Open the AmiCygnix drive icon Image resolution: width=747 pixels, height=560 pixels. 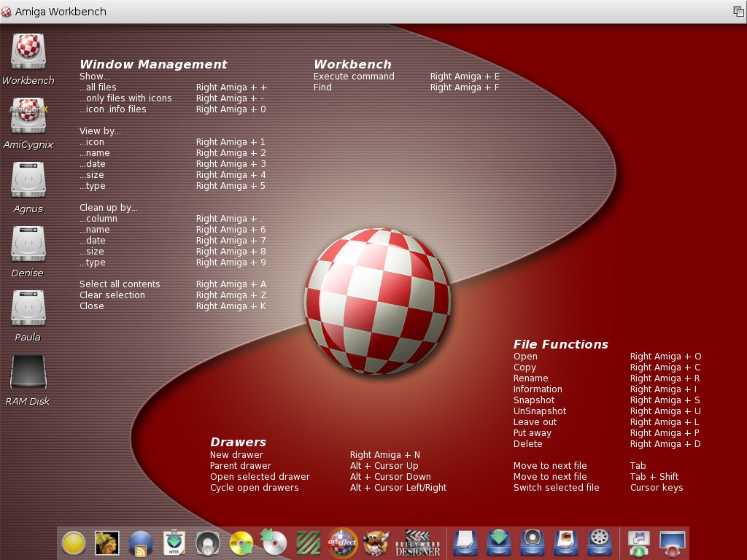tap(28, 116)
